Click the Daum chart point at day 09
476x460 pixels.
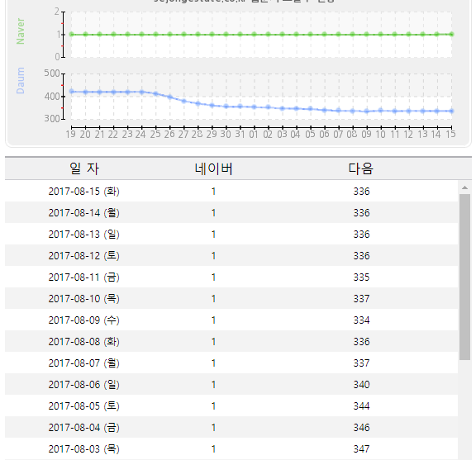367,111
